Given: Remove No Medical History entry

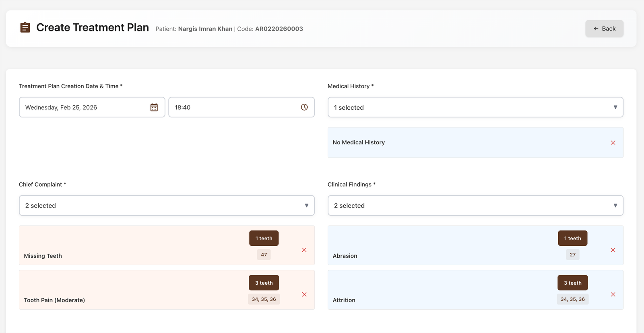Looking at the screenshot, I should click(x=613, y=143).
